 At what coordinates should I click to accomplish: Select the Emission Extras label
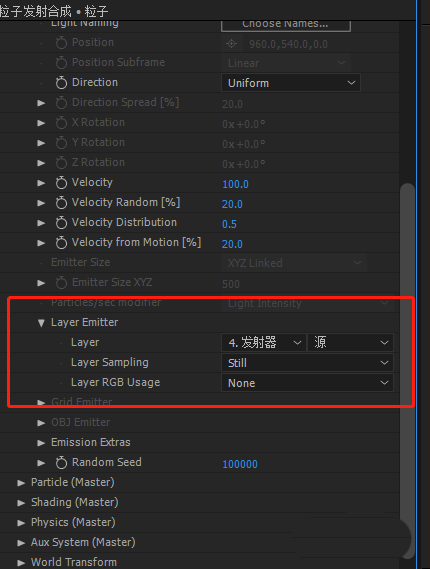tap(91, 442)
